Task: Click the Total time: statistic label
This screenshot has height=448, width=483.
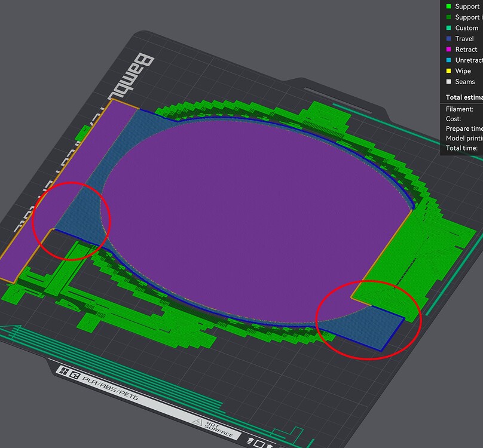Action: (461, 148)
